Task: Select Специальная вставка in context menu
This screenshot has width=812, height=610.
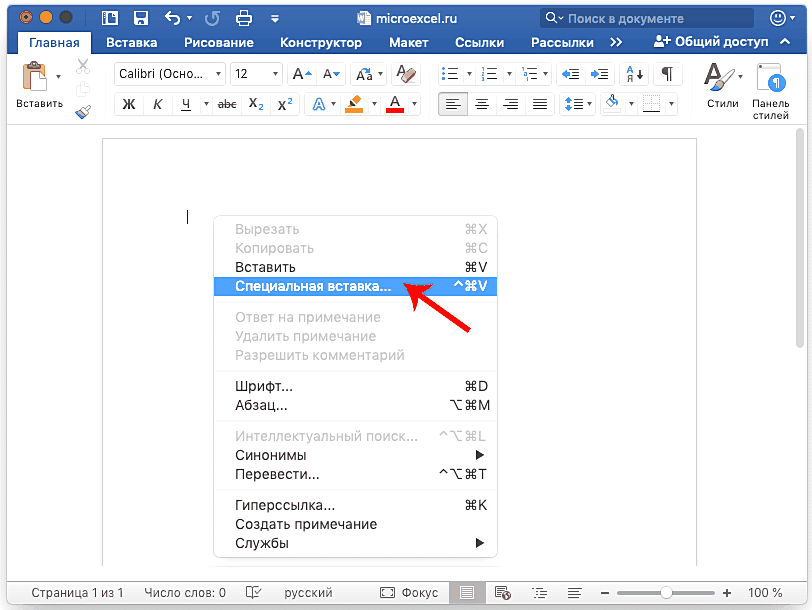Action: 314,286
